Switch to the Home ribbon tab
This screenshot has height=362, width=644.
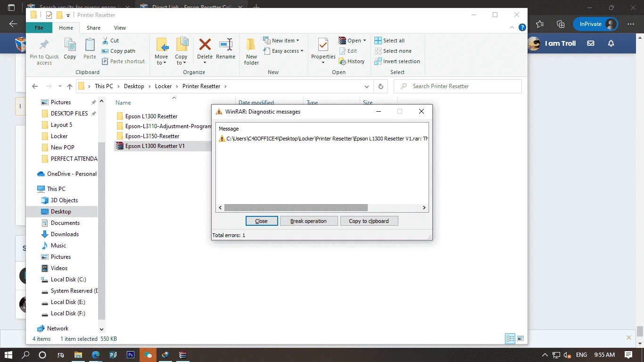click(66, 28)
